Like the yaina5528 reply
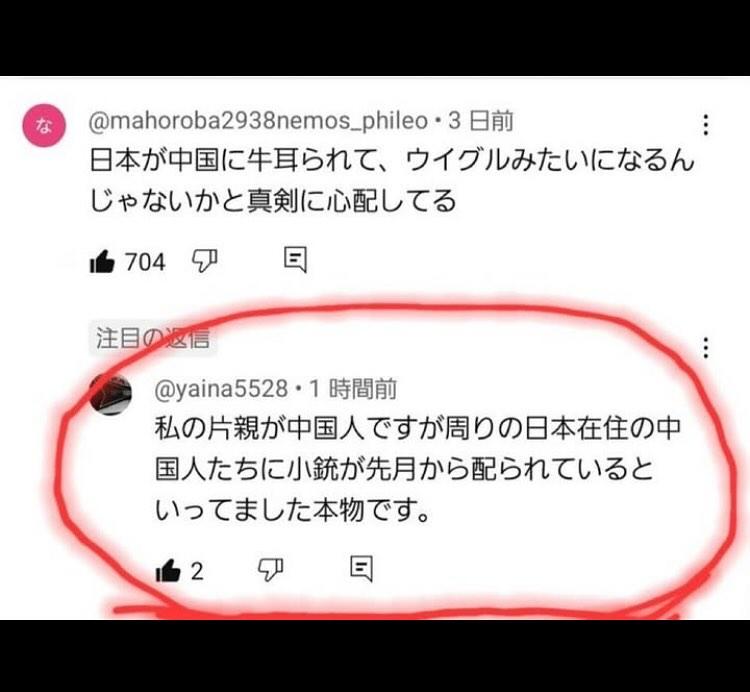Screen dimensions: 750x692 [x=168, y=570]
